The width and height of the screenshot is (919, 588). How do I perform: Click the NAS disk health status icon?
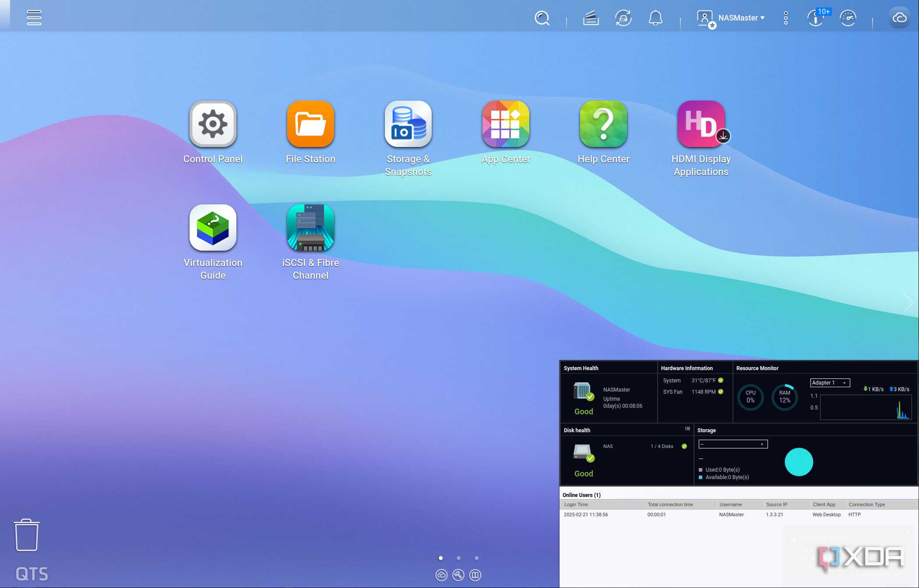[583, 453]
